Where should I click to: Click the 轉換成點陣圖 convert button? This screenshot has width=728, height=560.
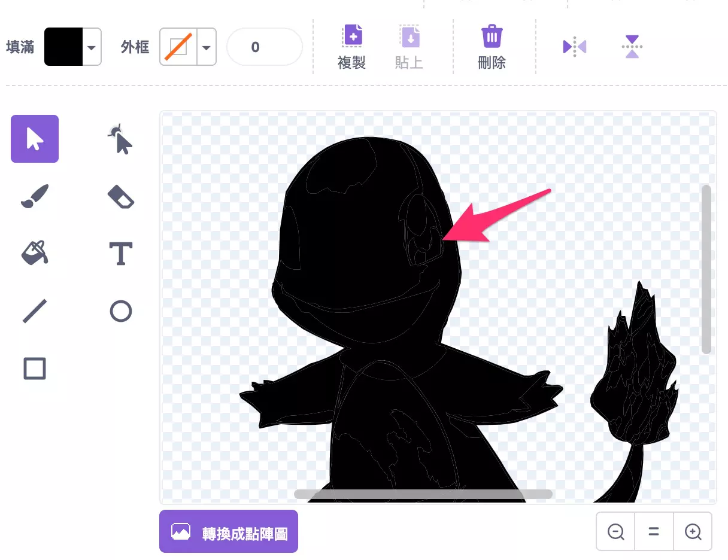point(228,531)
